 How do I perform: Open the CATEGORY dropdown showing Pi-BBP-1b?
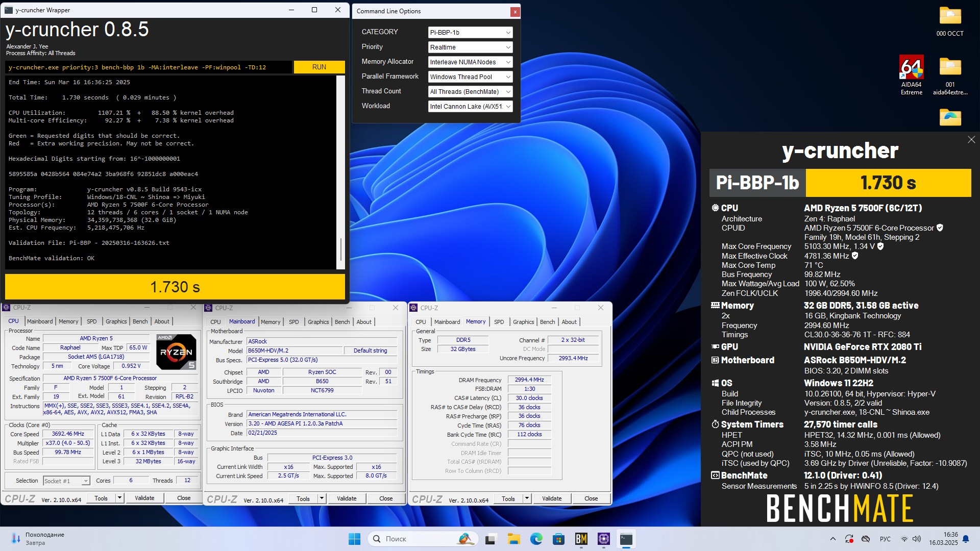click(470, 32)
